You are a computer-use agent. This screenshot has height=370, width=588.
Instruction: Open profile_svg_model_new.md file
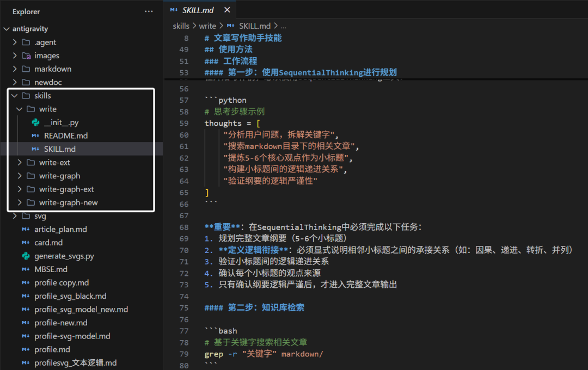[x=81, y=309]
